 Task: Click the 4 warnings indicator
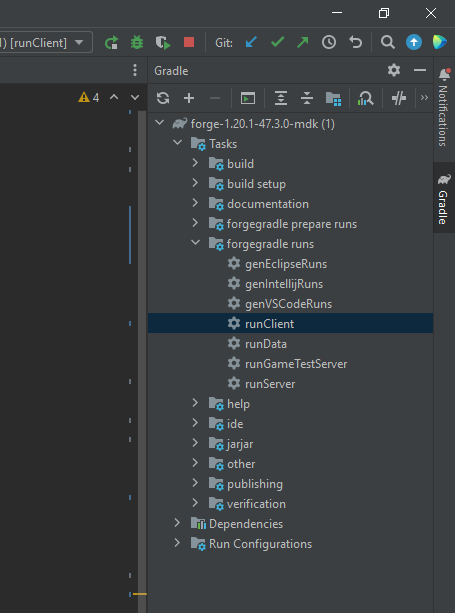89,97
